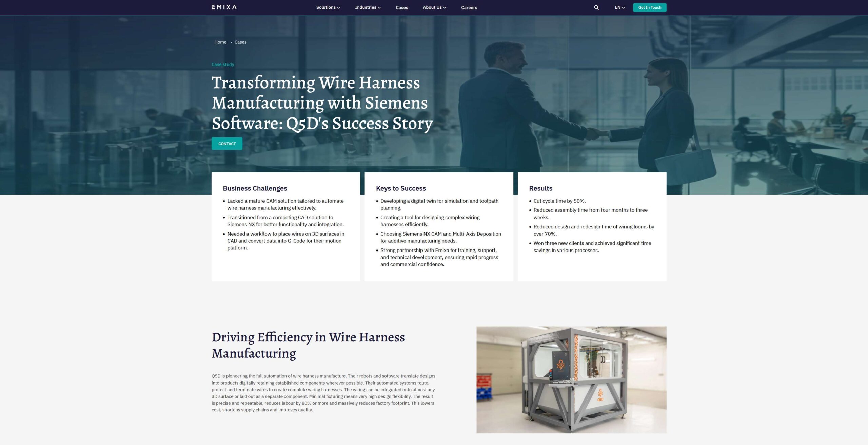Click the Solutions navigation tab
The image size is (868, 445).
[328, 7]
